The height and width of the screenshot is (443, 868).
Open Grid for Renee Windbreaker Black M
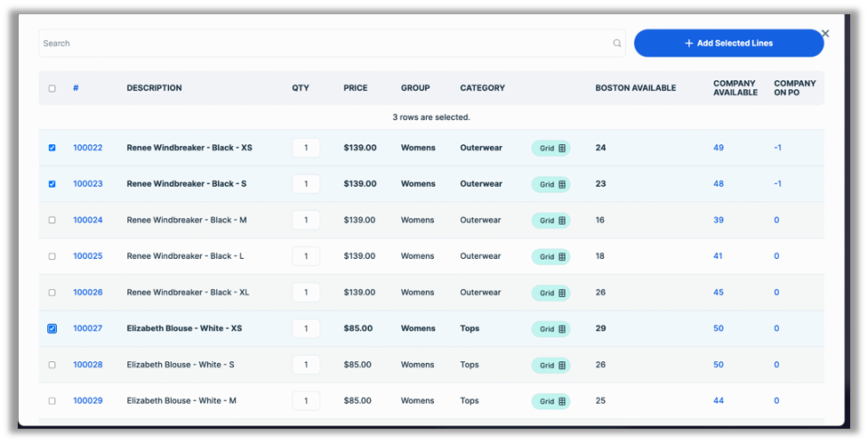coord(551,221)
